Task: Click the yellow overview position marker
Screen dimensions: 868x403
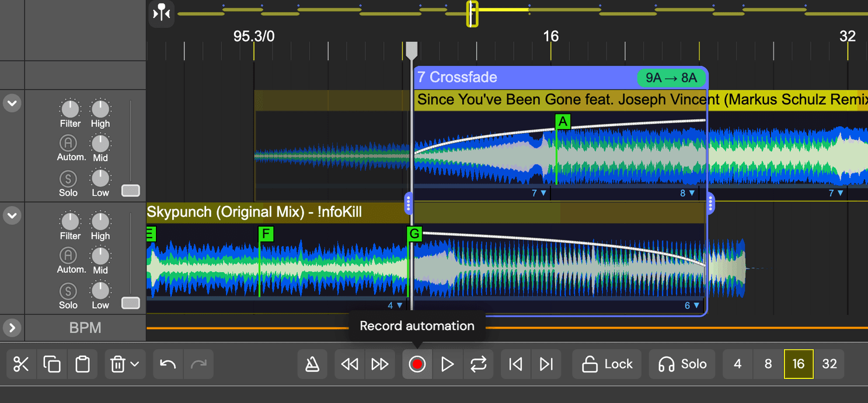Action: point(472,13)
